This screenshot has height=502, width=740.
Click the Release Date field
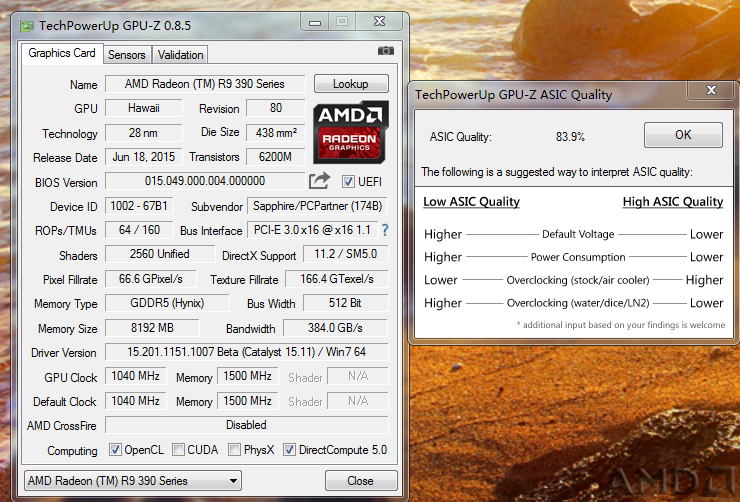pyautogui.click(x=143, y=157)
